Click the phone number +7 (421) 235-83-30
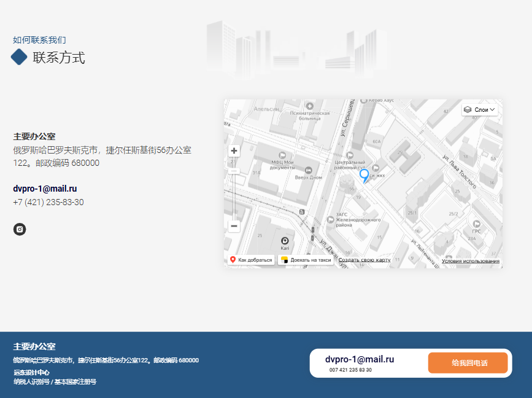The width and height of the screenshot is (532, 398). 48,202
